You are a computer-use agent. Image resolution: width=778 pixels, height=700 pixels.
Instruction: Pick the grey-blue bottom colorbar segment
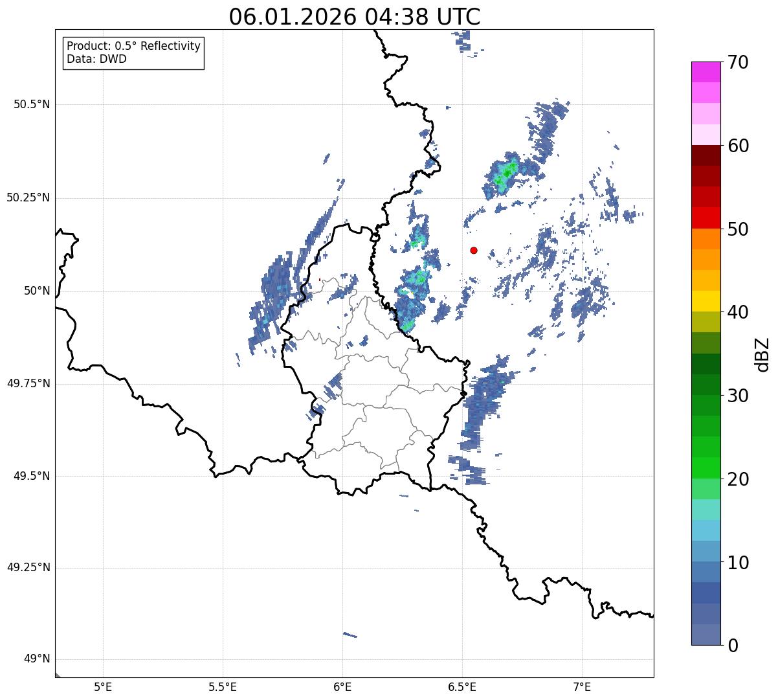tap(706, 635)
